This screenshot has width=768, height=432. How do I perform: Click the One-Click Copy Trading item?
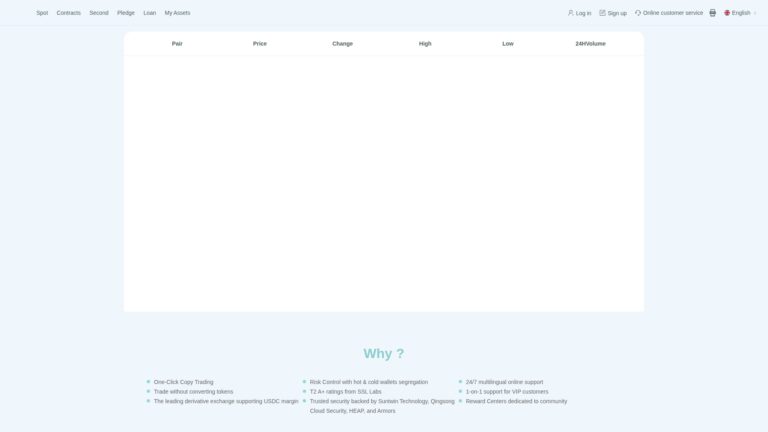(183, 382)
